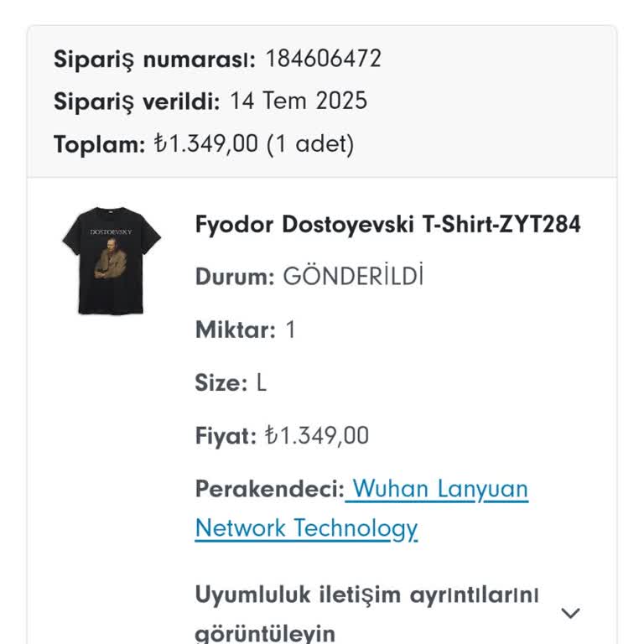Click the 'Sipariş numarası:' label
This screenshot has height=644, width=644.
[155, 59]
